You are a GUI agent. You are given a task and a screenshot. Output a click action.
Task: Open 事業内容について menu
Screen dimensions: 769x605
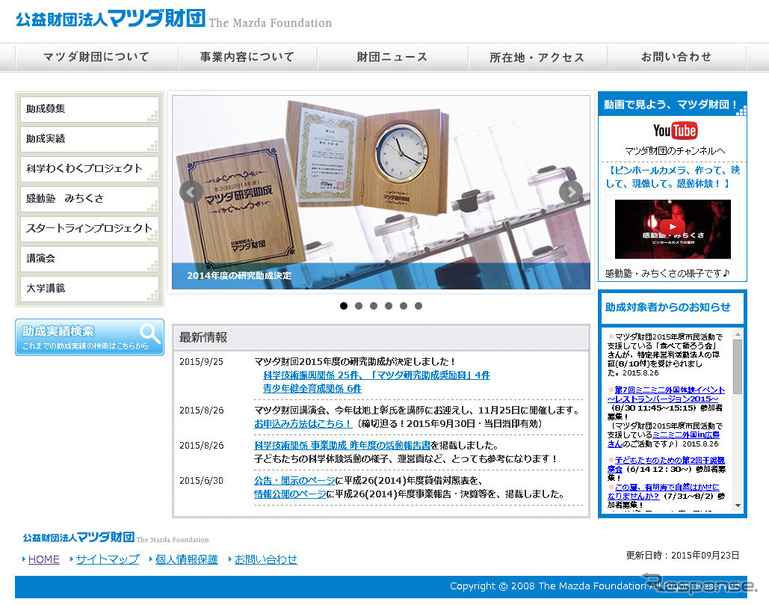pos(247,57)
